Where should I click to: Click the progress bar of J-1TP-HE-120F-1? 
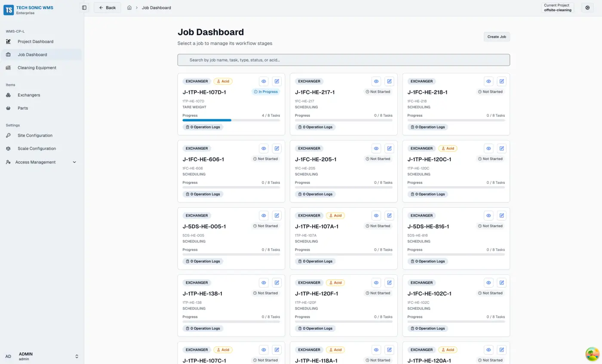(344, 321)
